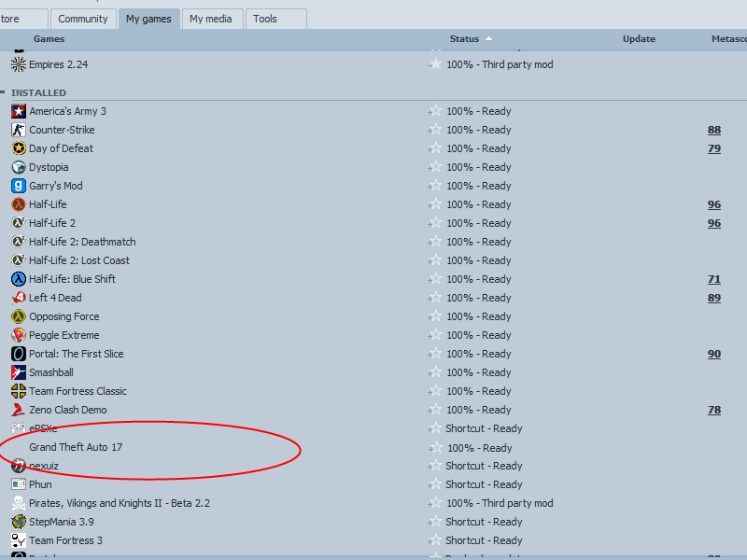Select the Half-Life 2: Lost Coast name
Image resolution: width=747 pixels, height=560 pixels.
click(x=79, y=260)
